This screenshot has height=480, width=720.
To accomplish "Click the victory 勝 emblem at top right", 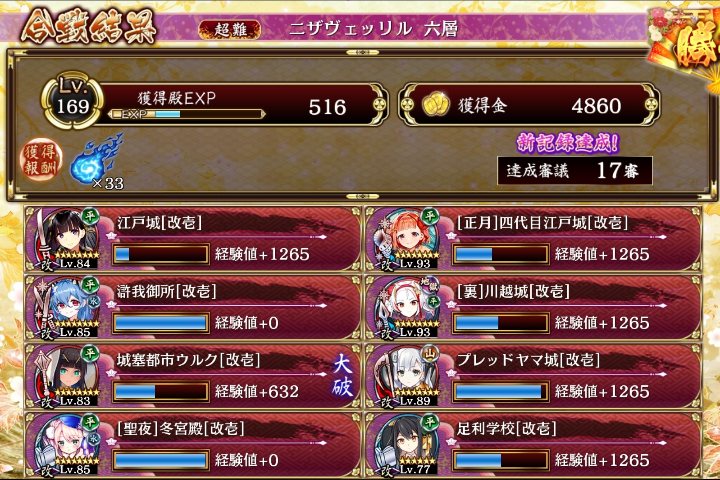I will tap(684, 46).
